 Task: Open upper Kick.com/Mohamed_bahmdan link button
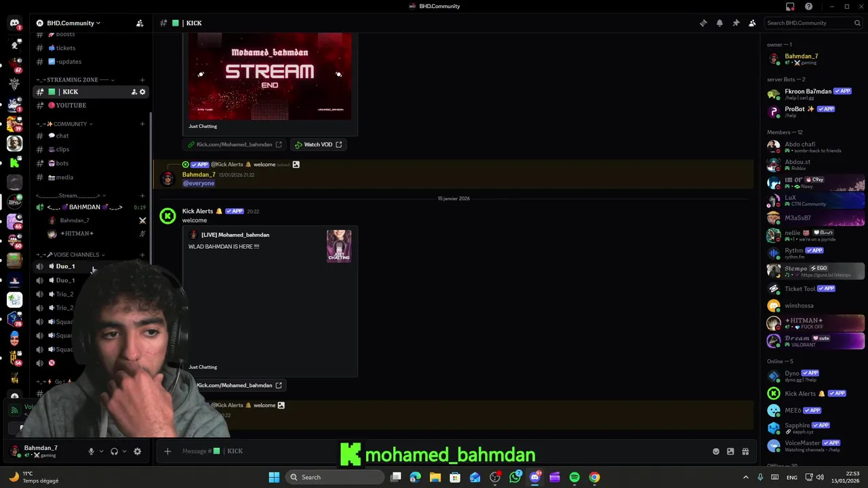point(235,144)
